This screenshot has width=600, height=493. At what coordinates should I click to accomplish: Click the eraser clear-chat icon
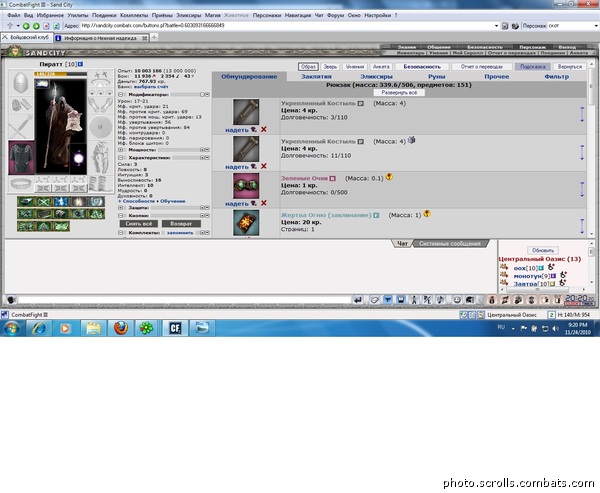point(375,300)
